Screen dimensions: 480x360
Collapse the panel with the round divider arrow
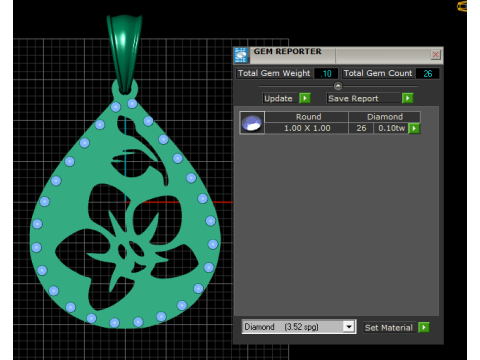[338, 86]
